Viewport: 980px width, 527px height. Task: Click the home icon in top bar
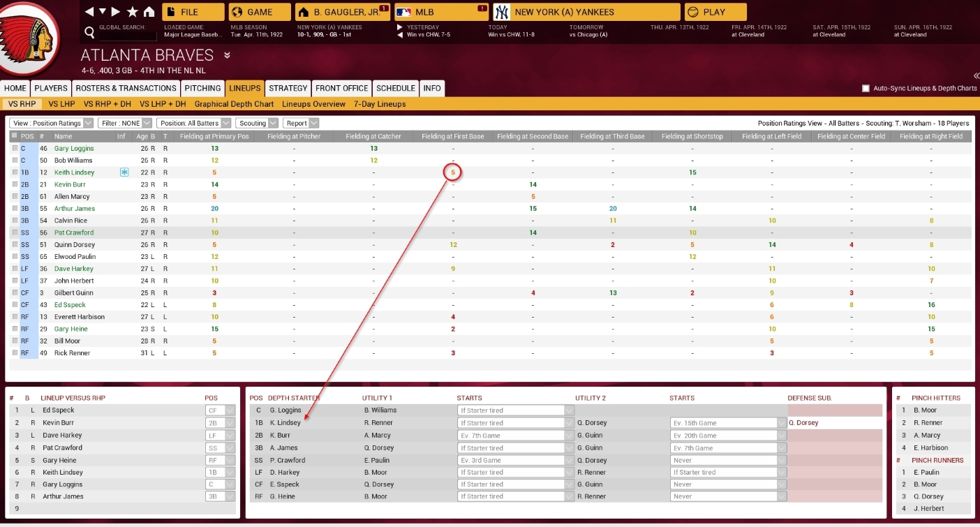pos(149,12)
